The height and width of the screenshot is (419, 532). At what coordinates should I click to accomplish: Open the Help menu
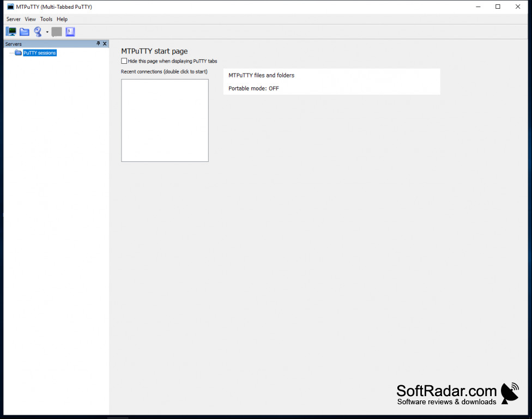(x=62, y=19)
